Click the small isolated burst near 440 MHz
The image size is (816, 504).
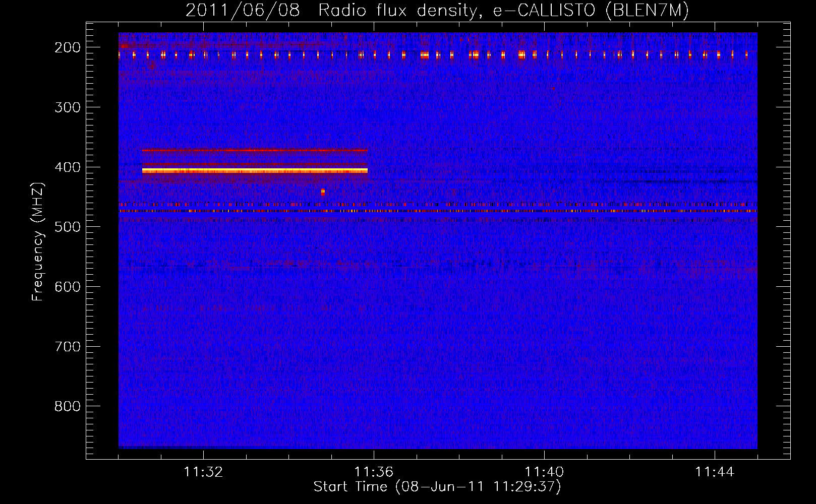[323, 192]
